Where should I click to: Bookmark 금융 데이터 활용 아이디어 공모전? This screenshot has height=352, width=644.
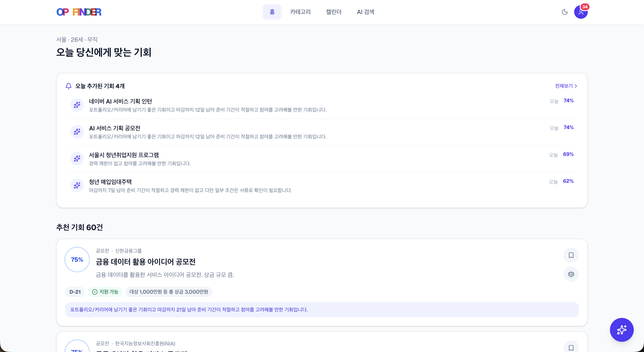pos(571,255)
